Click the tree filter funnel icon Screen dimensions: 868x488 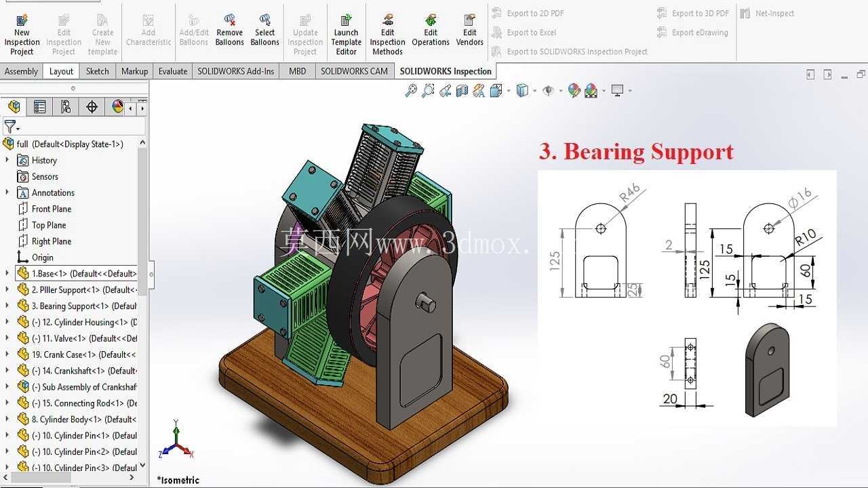pos(10,127)
